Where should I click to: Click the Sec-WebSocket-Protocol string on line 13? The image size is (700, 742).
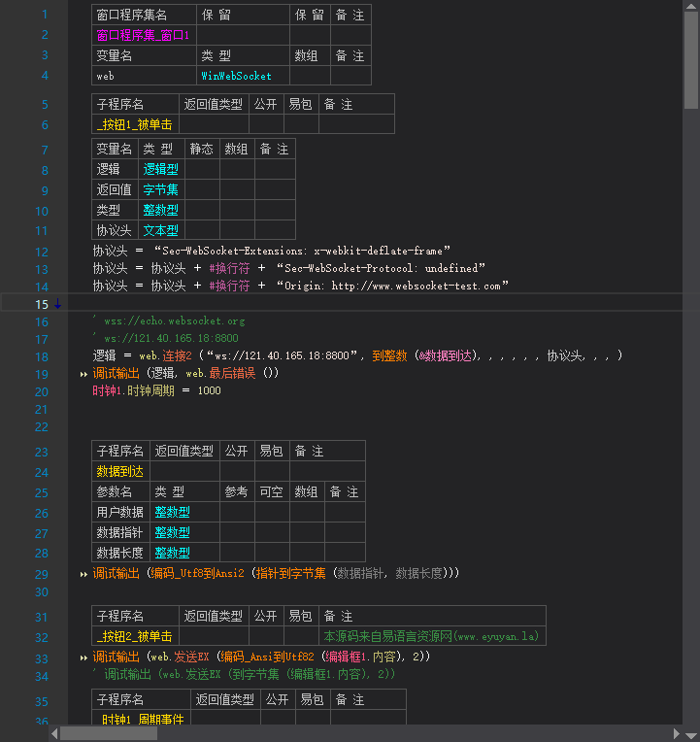tap(382, 268)
